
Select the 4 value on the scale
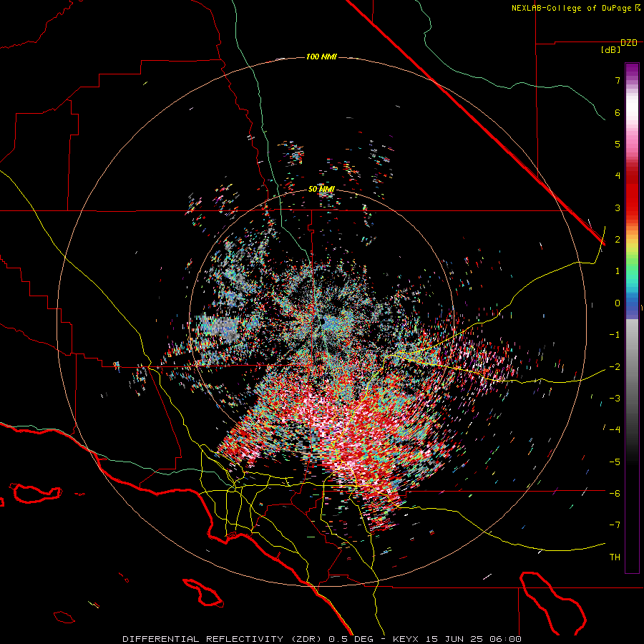tap(618, 176)
